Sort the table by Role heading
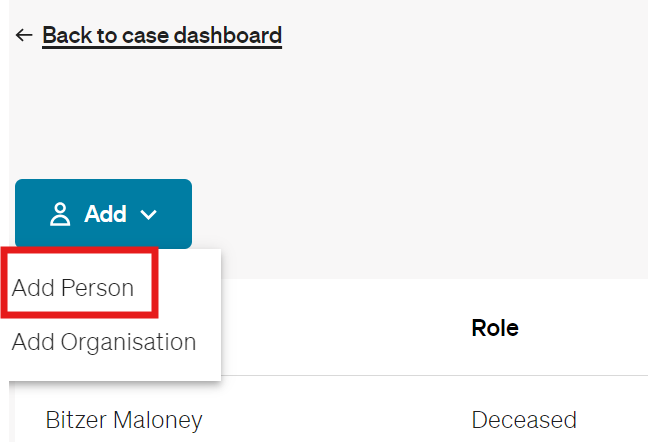The image size is (648, 442). coord(495,328)
